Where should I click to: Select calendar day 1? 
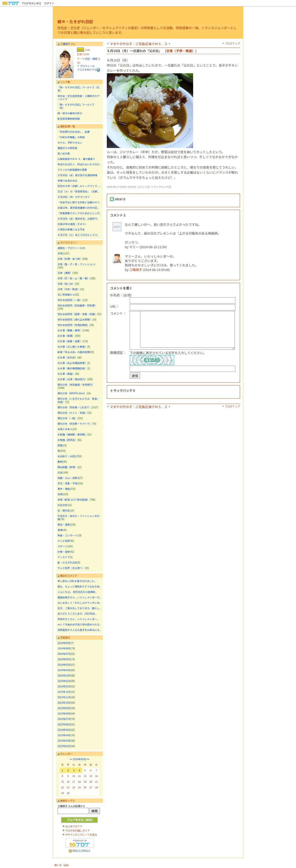(x=62, y=770)
